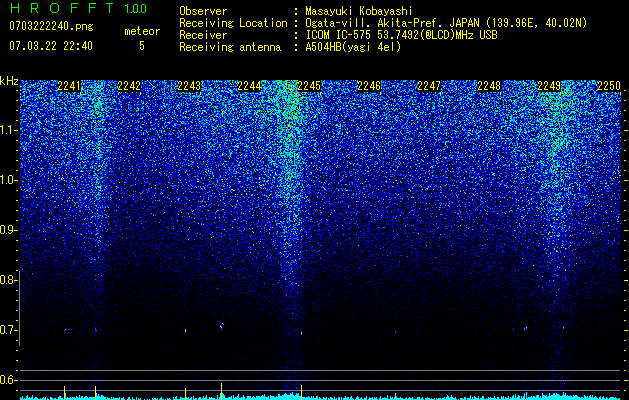Image resolution: width=629 pixels, height=400 pixels.
Task: Click the 2244 time label
Action: click(x=249, y=86)
